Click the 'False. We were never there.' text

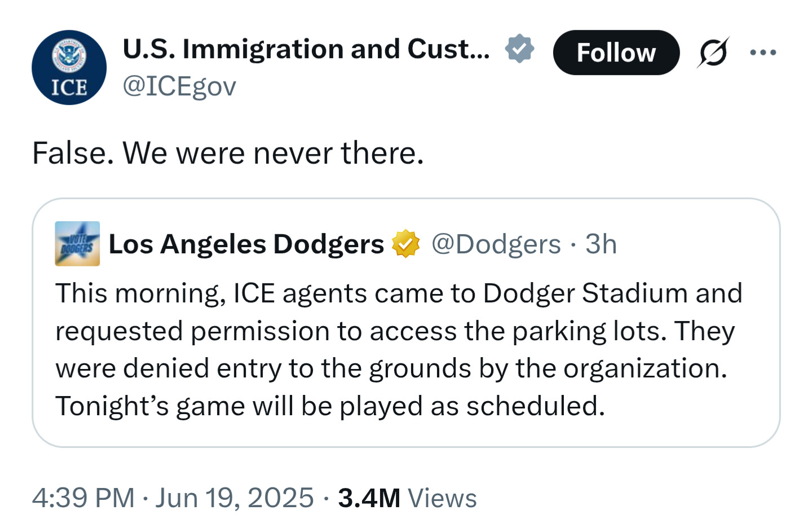[228, 153]
